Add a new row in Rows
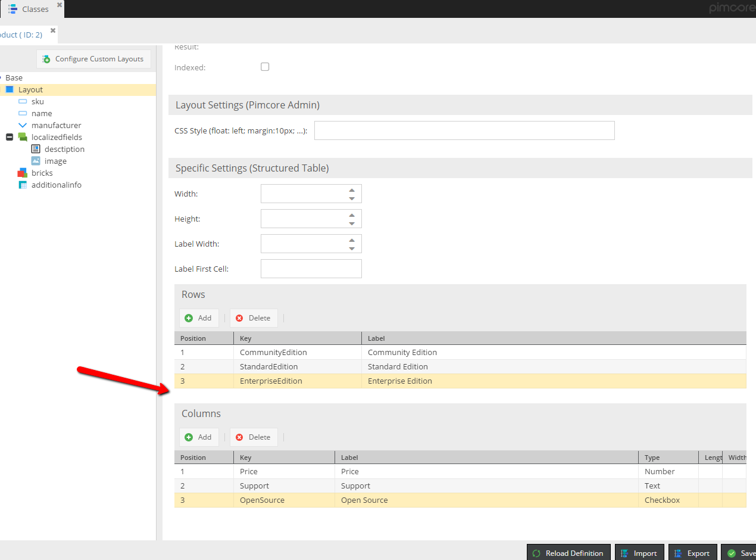 (x=199, y=318)
